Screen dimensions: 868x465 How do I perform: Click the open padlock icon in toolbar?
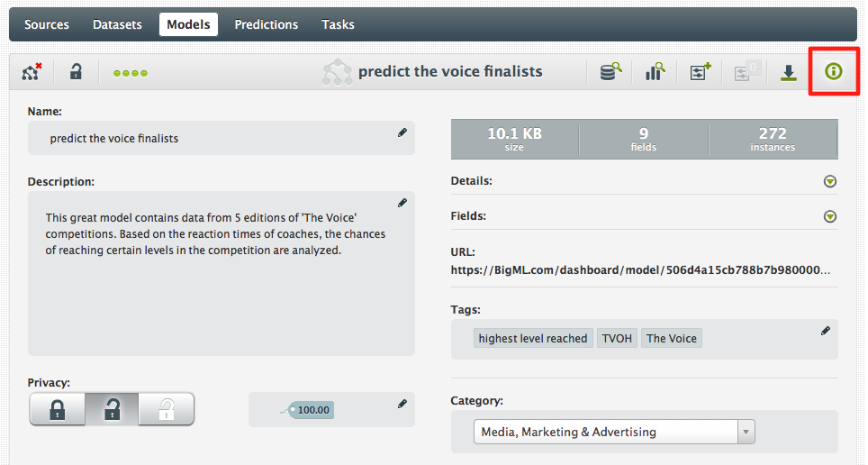tap(77, 72)
